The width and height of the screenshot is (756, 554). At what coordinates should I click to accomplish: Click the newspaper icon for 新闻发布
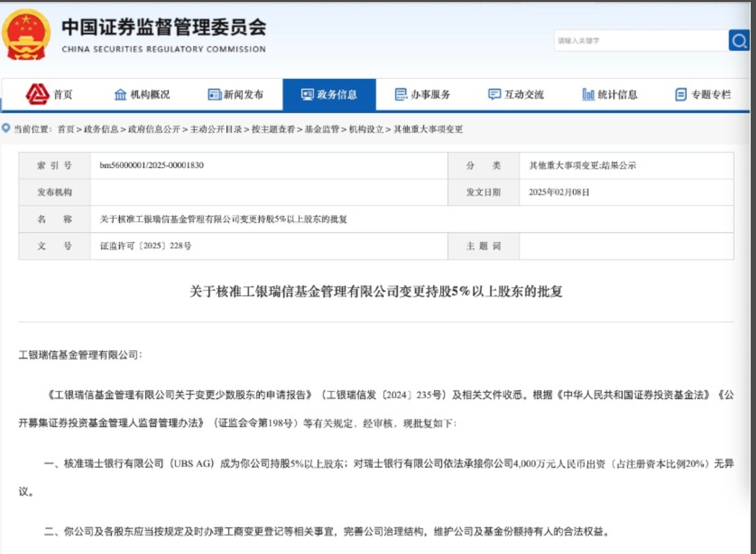pos(214,95)
